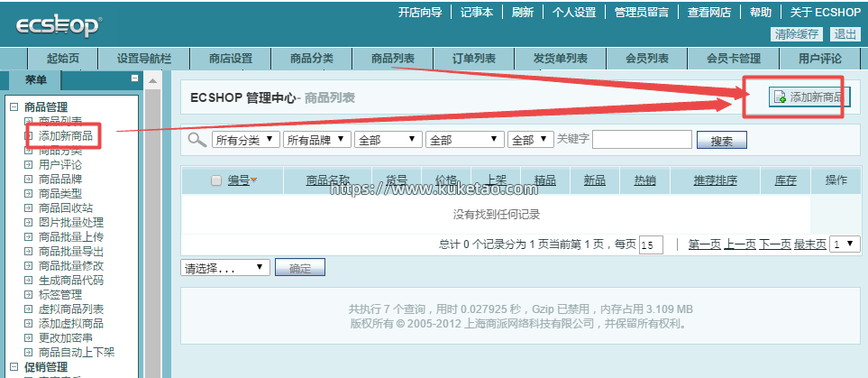Click the 退出 logout button
Viewport: 868px width, 378px height.
(845, 34)
